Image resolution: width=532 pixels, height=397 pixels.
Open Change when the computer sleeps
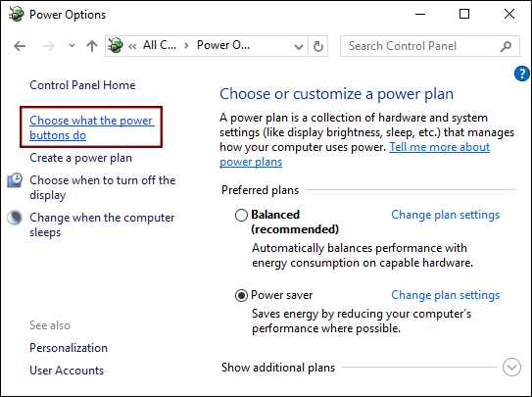coord(102,225)
